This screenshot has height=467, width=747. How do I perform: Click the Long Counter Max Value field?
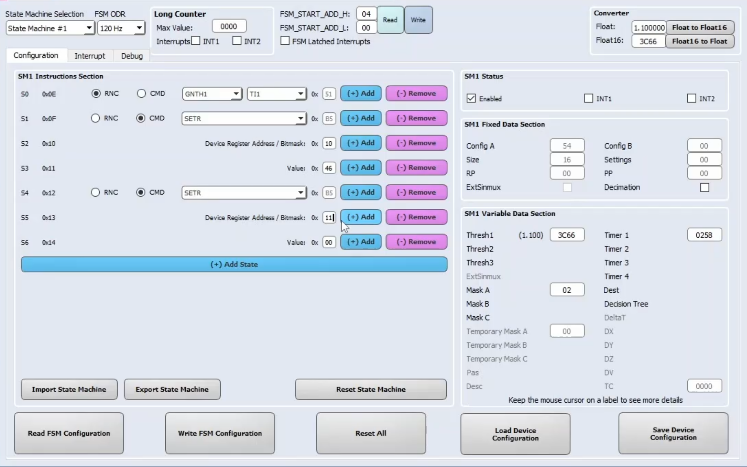click(229, 27)
